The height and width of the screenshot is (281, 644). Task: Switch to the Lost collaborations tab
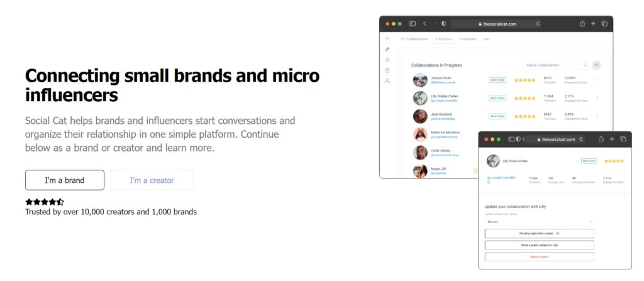point(486,39)
